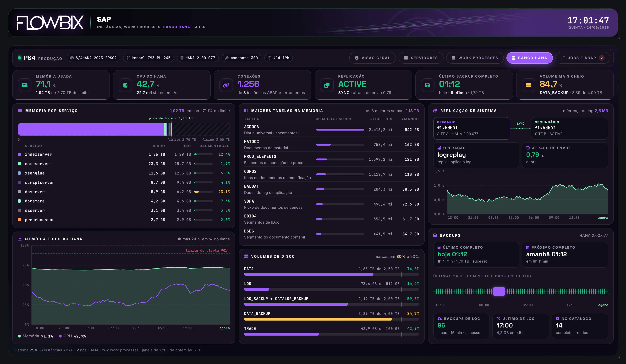Click the CPU icon in CPU do HANA card
The height and width of the screenshot is (364, 626).
click(x=126, y=85)
